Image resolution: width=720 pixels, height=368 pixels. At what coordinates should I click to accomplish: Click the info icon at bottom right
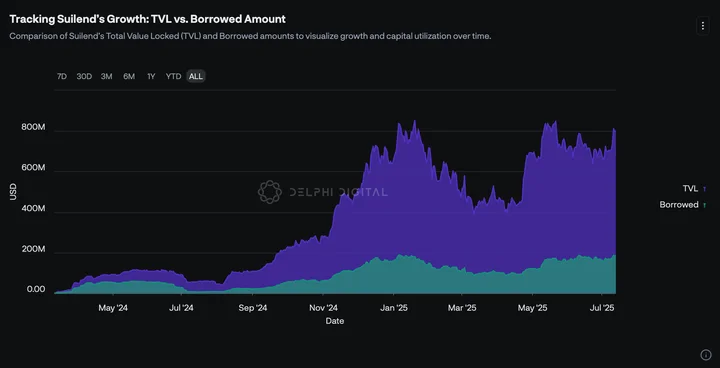click(705, 354)
